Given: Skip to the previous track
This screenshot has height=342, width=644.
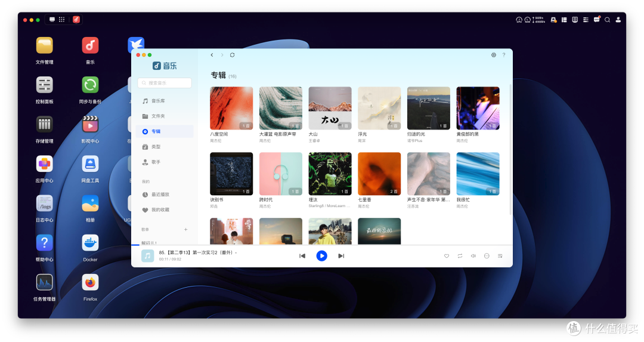Looking at the screenshot, I should [x=302, y=255].
